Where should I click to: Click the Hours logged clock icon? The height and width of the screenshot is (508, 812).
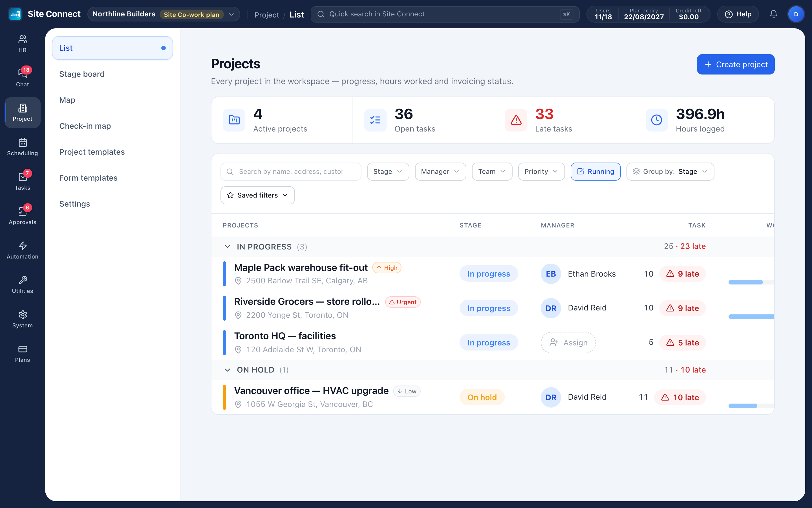click(x=657, y=120)
